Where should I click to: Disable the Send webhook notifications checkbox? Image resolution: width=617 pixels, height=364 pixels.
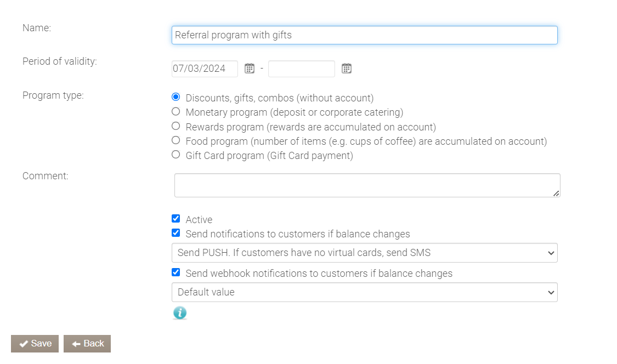(x=176, y=272)
